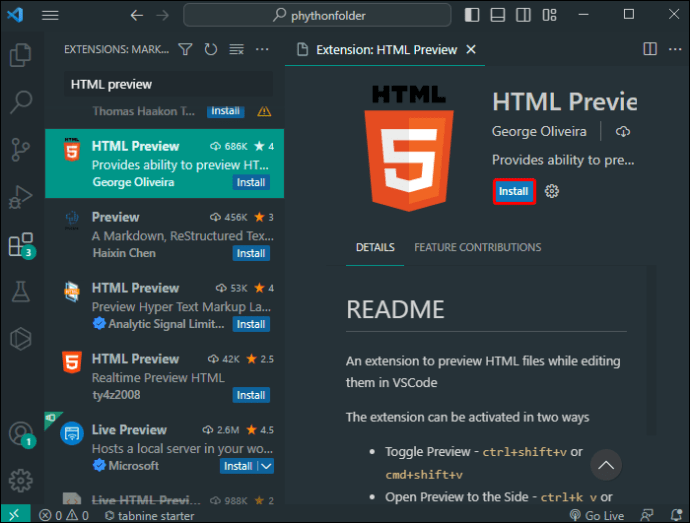
Task: Open notifications bell in status bar
Action: (x=676, y=515)
